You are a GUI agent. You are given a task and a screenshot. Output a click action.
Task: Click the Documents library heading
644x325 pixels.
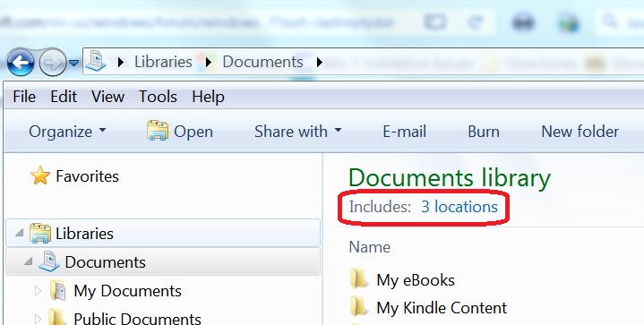point(450,178)
